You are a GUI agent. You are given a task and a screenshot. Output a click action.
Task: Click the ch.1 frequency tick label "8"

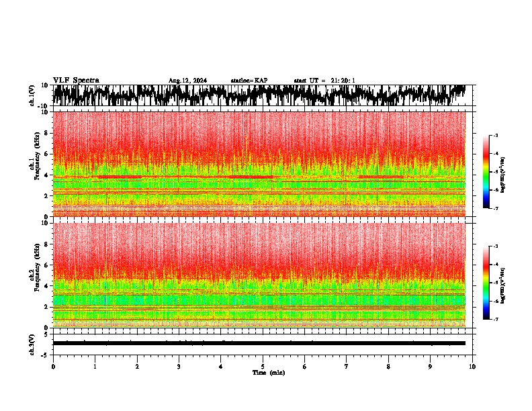click(46, 133)
